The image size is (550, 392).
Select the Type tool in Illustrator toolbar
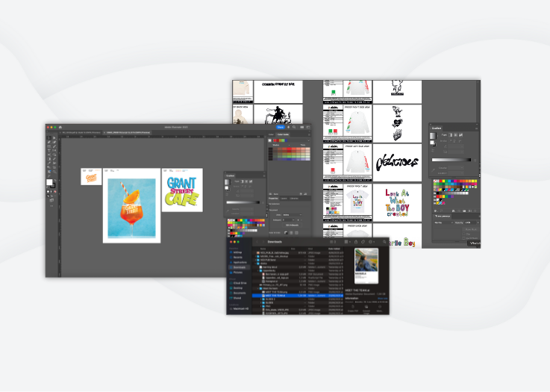(49, 151)
